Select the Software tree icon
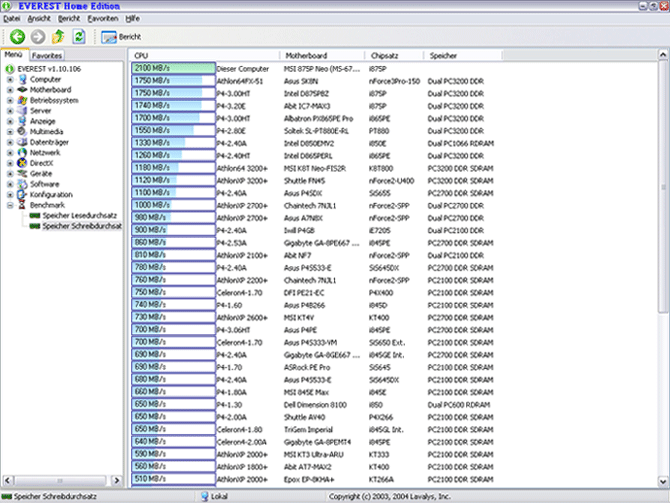 point(22,184)
